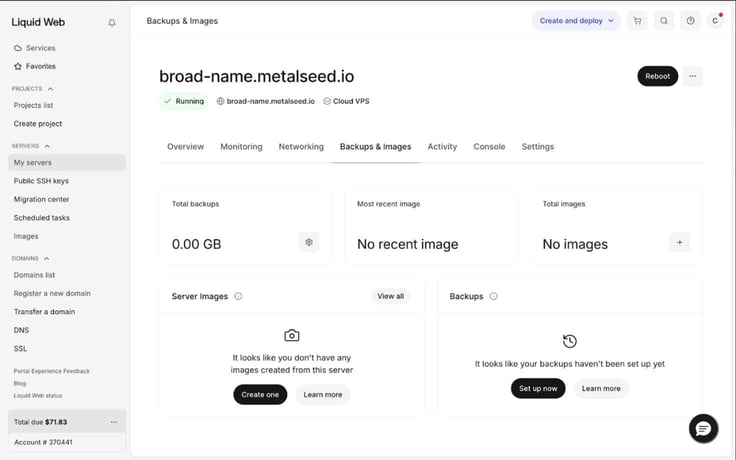Switch to the Overview tab
This screenshot has height=460, width=736.
click(x=185, y=146)
